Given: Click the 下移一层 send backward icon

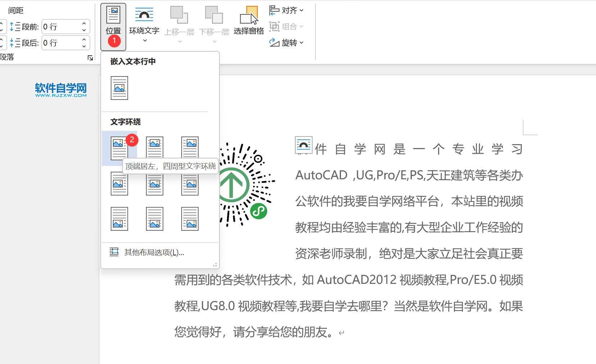Looking at the screenshot, I should click(214, 15).
